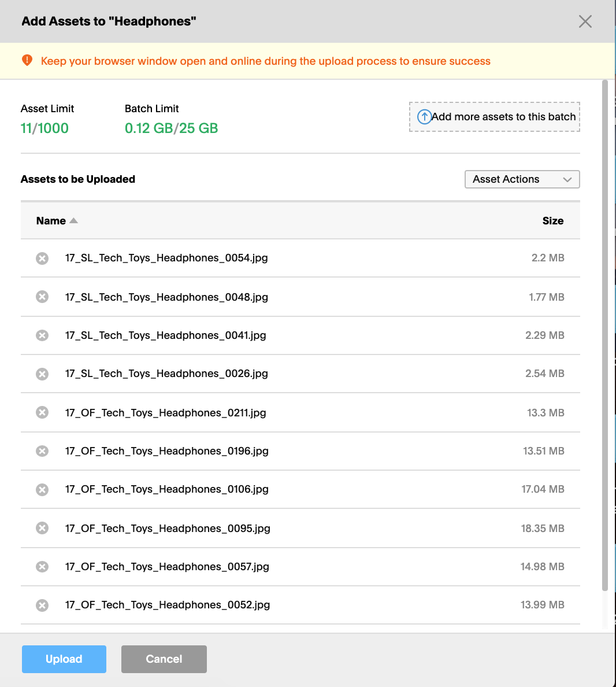Close the Add Assets to Headphones dialog
Viewport: 616px width, 687px height.
585,21
